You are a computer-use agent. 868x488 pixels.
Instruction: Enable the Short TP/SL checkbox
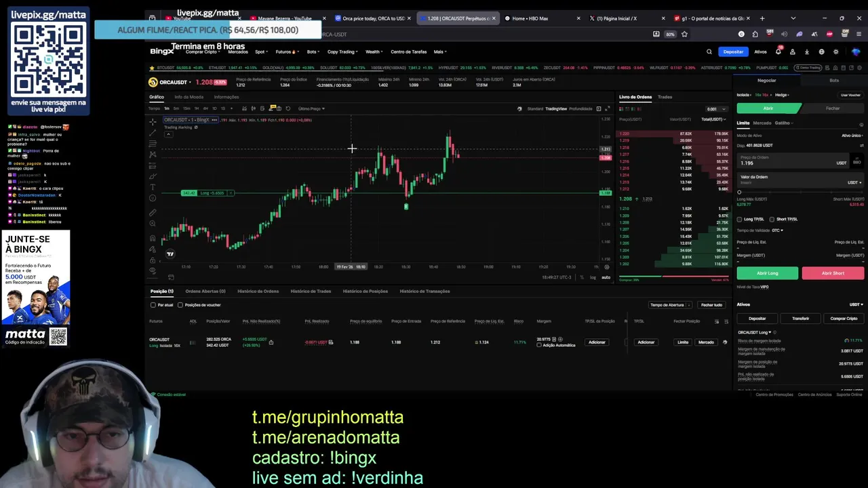(x=772, y=219)
